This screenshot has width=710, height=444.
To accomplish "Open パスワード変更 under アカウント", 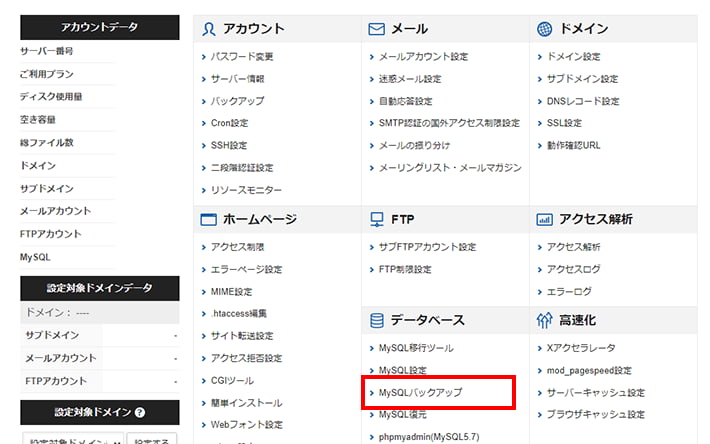I will click(241, 57).
